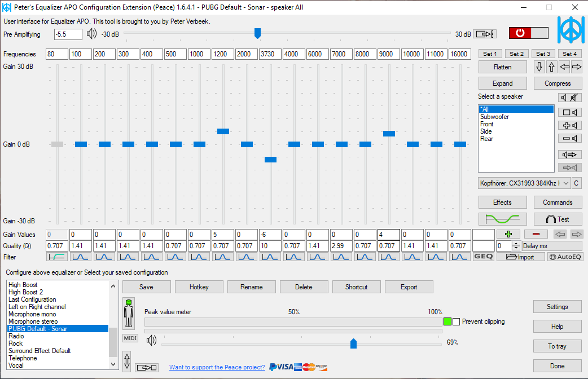
Task: Click the headphone Test button
Action: tap(558, 219)
